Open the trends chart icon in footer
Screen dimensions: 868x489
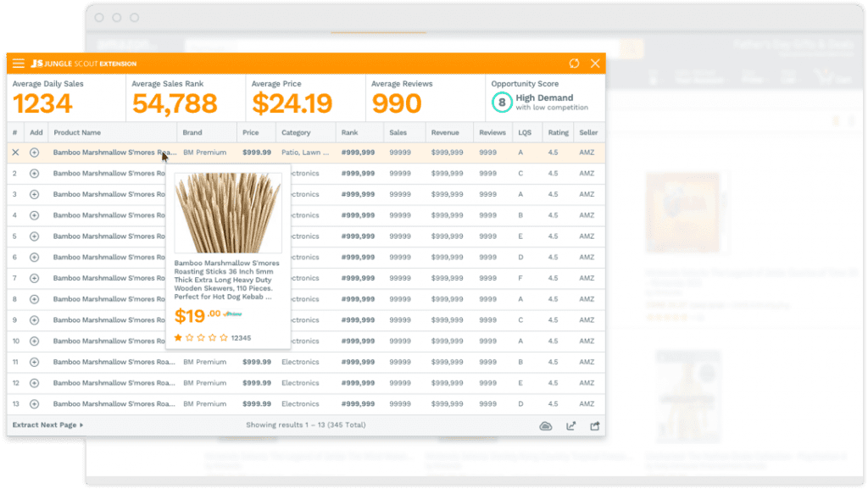570,425
